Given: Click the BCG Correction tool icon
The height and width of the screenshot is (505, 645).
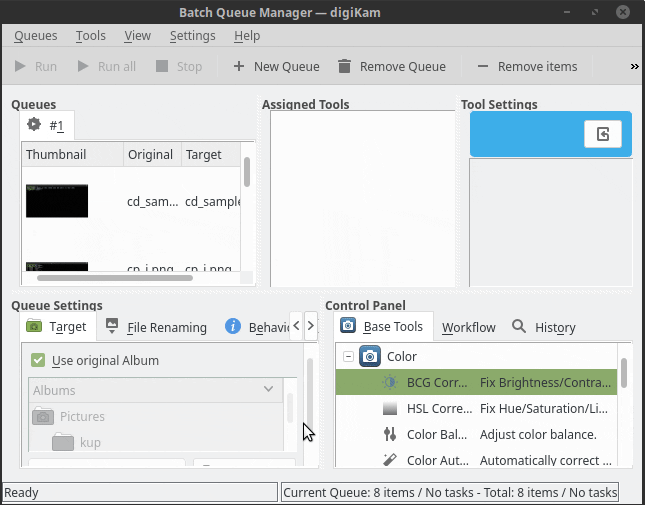Looking at the screenshot, I should pyautogui.click(x=390, y=382).
